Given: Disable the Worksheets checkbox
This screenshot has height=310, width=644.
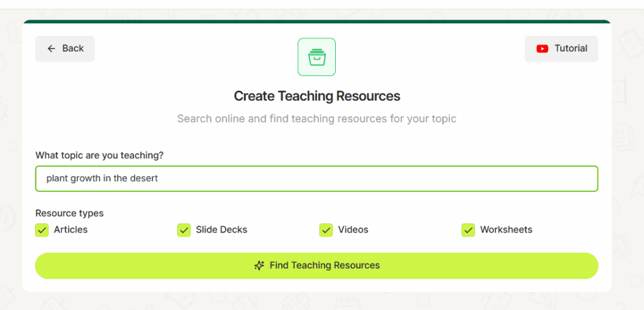Looking at the screenshot, I should pyautogui.click(x=468, y=230).
